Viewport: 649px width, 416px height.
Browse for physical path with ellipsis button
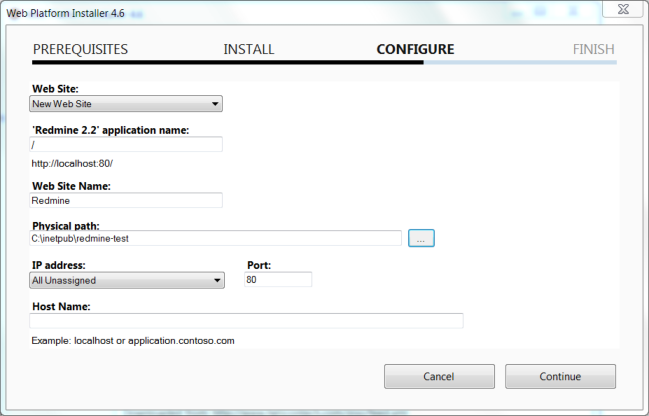(421, 239)
